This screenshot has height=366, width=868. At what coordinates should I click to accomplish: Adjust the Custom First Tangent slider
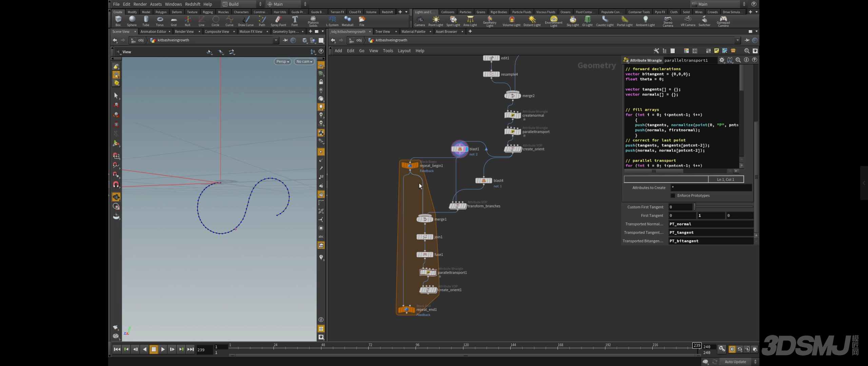coord(723,207)
